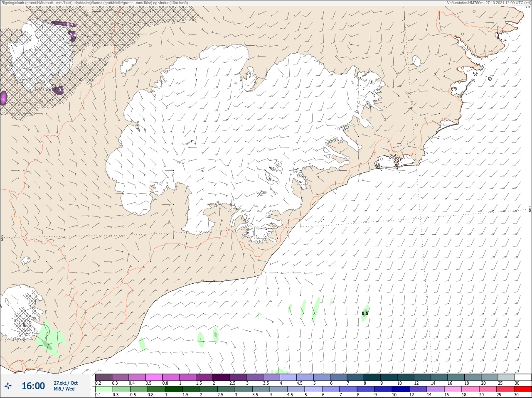Pick the bright pink 0.5 swatch in the snow scale

154,377
